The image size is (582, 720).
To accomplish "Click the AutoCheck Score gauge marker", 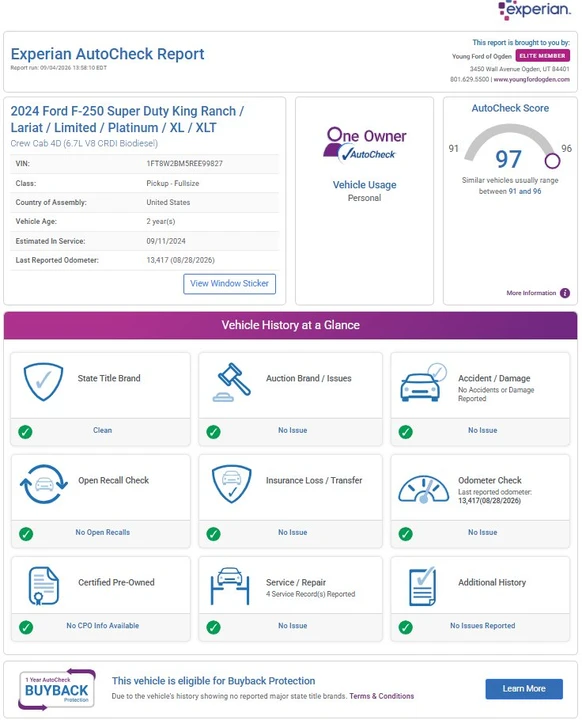I will (x=552, y=161).
